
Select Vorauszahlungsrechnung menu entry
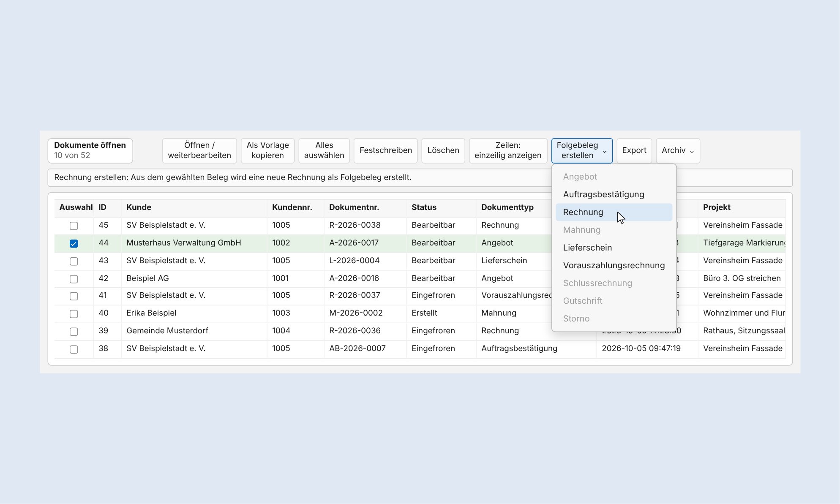coord(614,265)
